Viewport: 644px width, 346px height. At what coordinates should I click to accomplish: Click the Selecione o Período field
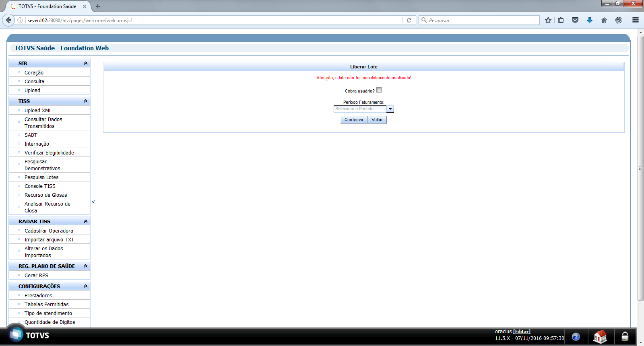360,109
